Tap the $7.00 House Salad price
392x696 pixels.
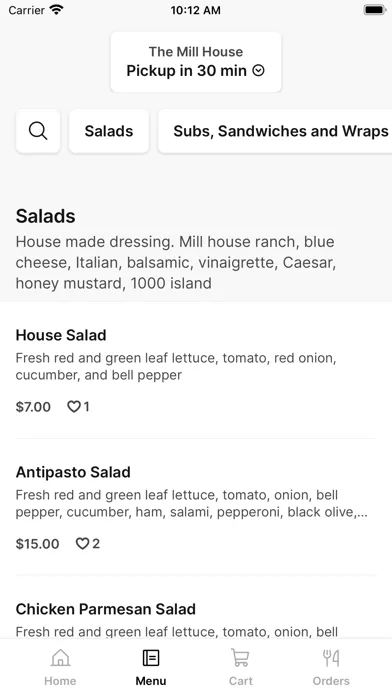point(33,407)
